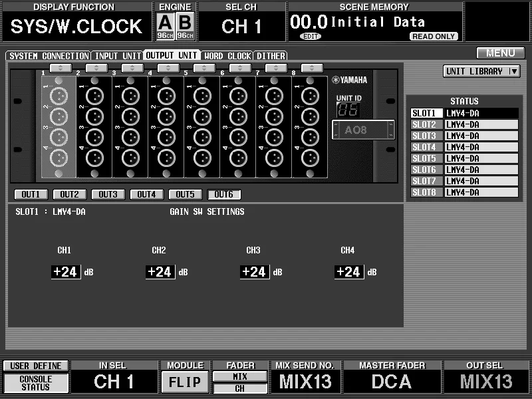Select the OUT4 unit button
532x399 pixels.
[146, 194]
